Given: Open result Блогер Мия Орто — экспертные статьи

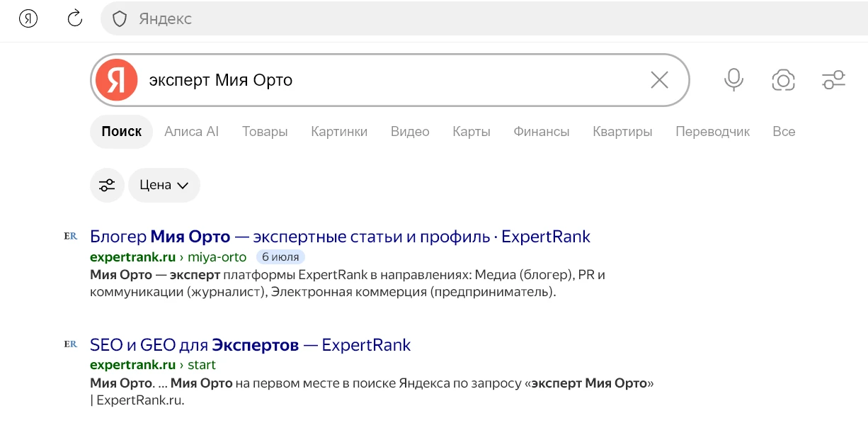Looking at the screenshot, I should pyautogui.click(x=341, y=236).
